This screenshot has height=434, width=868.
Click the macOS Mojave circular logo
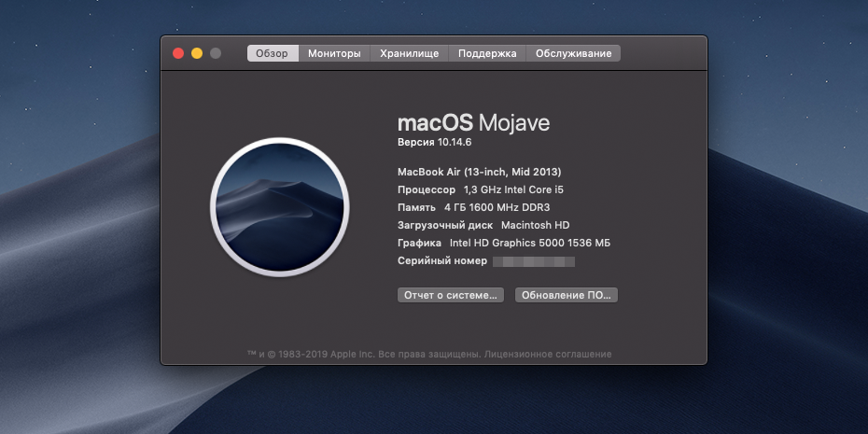coord(280,205)
